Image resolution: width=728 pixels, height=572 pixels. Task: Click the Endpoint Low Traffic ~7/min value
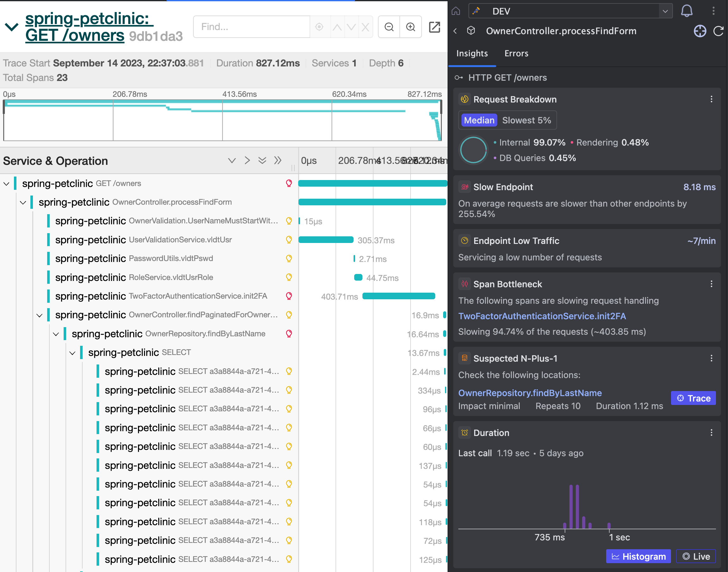(x=701, y=241)
